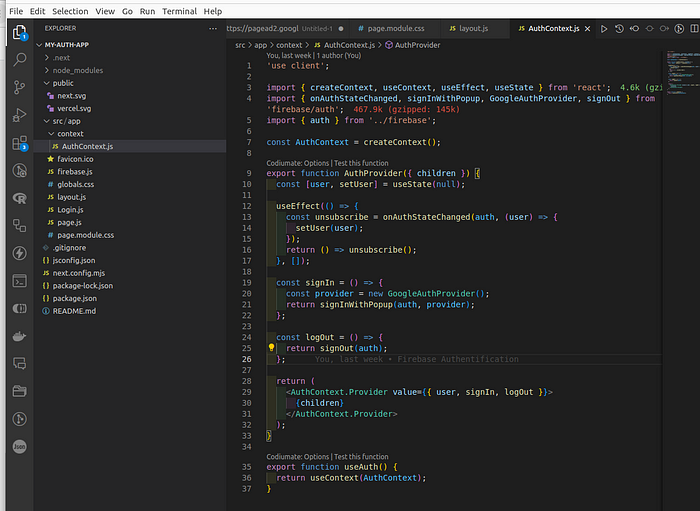Viewport: 700px width, 511px height.
Task: Open next.svg in the explorer
Action: (x=130, y=96)
